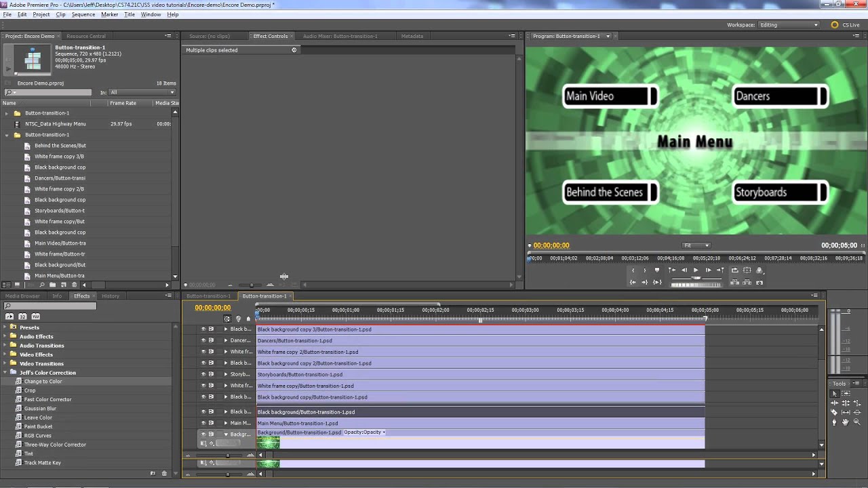The image size is (868, 488).
Task: Toggle Snap in the timeline
Action: [227, 319]
